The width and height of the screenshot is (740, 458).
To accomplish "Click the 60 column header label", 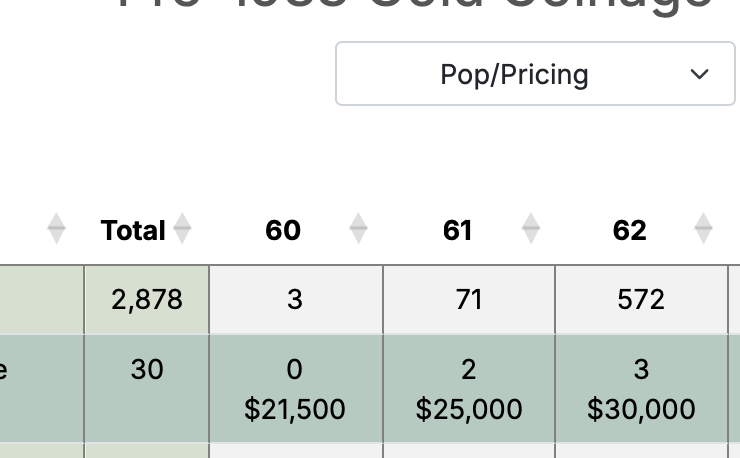I will [x=283, y=230].
